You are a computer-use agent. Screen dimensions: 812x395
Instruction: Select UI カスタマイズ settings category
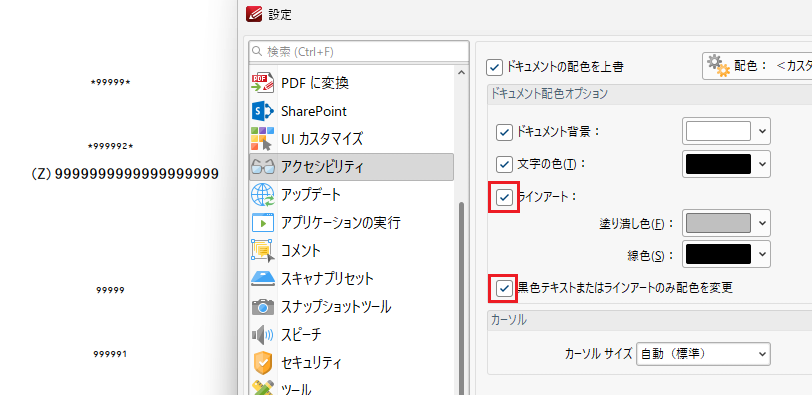click(351, 139)
